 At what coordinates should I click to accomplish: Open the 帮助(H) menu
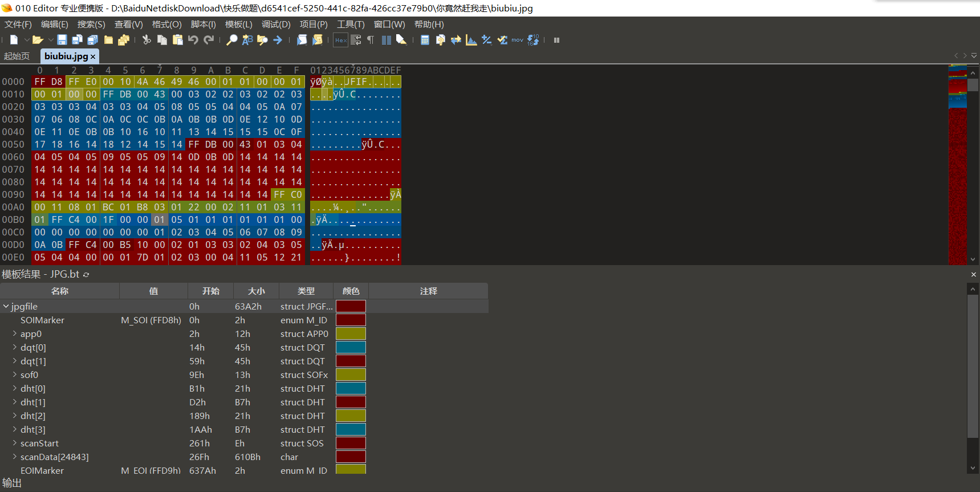(429, 25)
